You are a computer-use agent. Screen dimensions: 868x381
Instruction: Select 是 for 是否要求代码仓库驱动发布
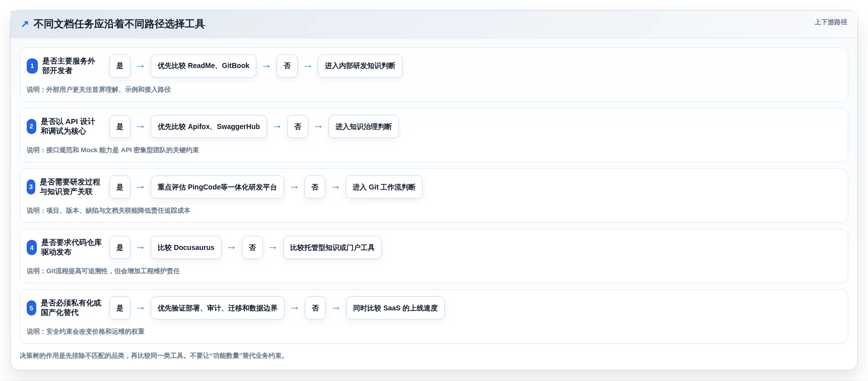120,247
